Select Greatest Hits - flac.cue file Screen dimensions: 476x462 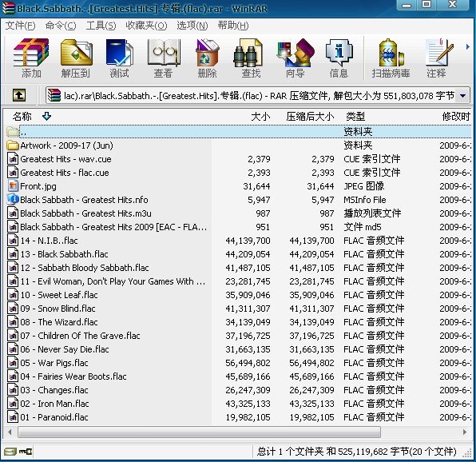(x=65, y=173)
